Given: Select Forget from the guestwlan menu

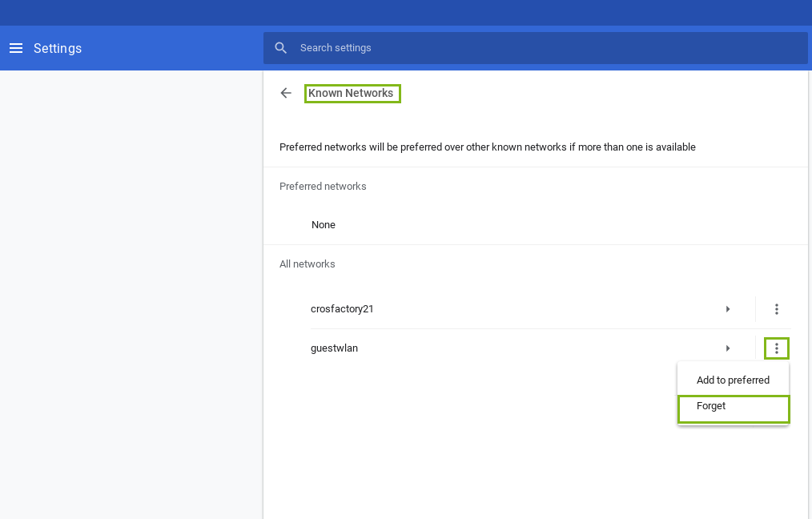Looking at the screenshot, I should click(x=711, y=406).
